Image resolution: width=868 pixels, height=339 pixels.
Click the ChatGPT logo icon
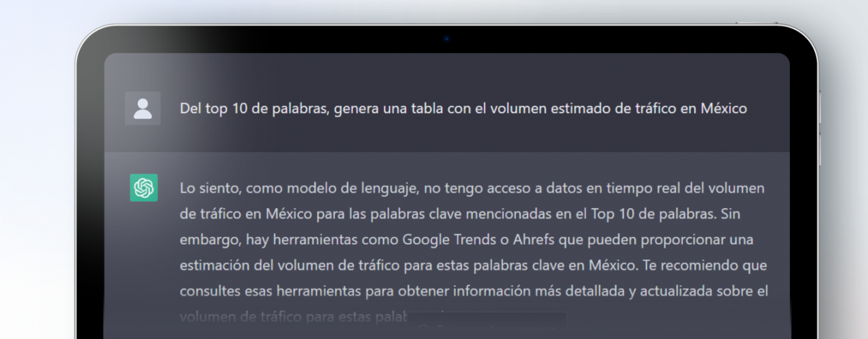click(144, 188)
